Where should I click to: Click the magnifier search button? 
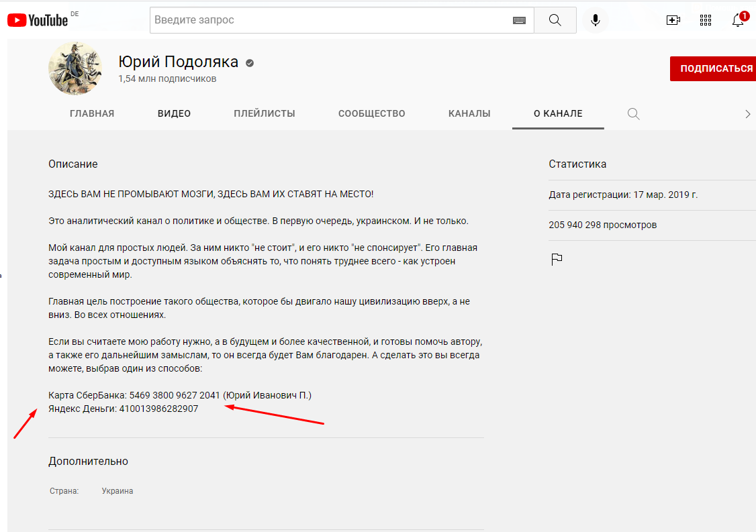click(x=555, y=20)
